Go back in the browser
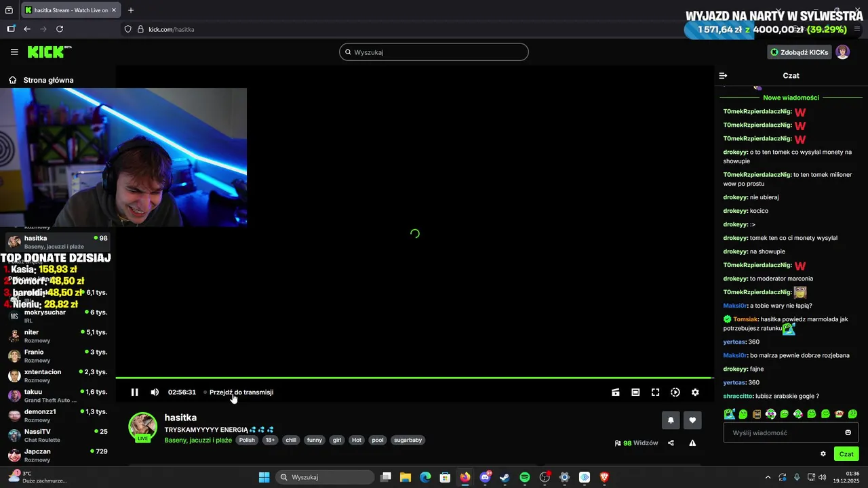Screen dimensions: 868x488 click(27, 29)
